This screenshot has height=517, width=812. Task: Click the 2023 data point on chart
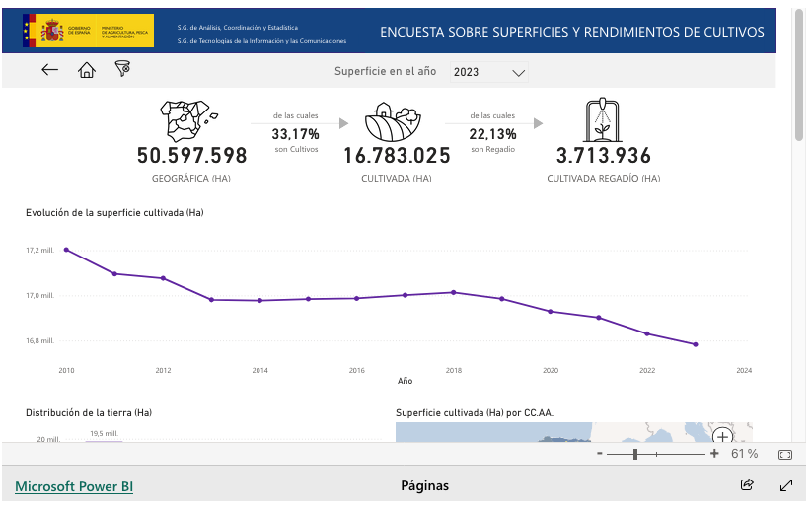click(696, 344)
